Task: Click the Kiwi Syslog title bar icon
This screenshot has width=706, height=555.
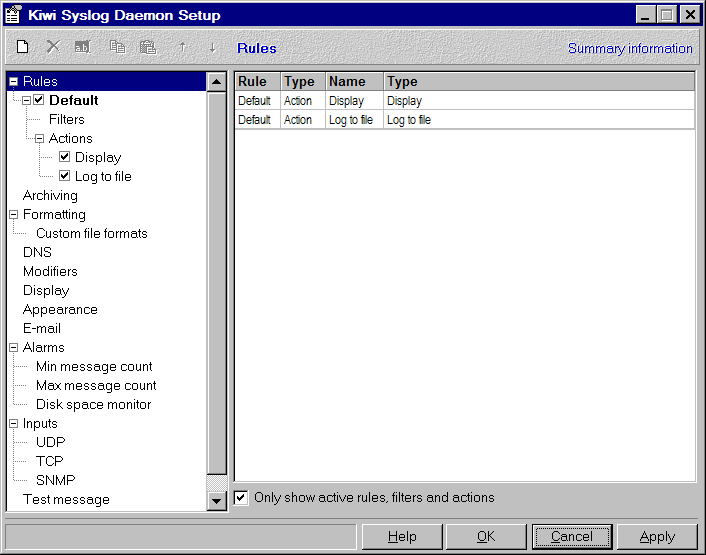Action: 13,15
